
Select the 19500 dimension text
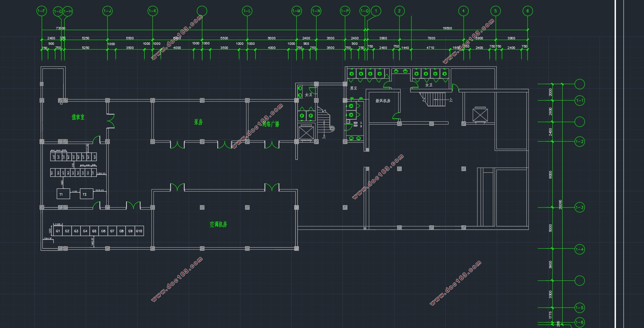tap(447, 28)
